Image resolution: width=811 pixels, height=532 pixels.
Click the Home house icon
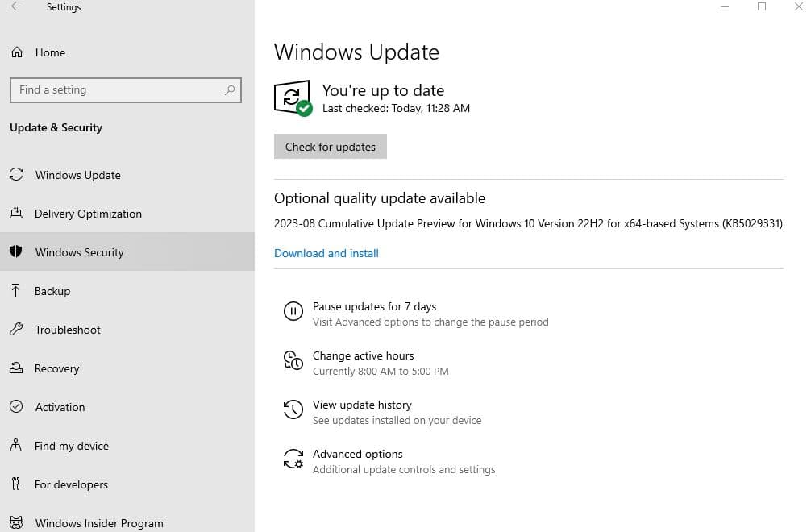17,52
